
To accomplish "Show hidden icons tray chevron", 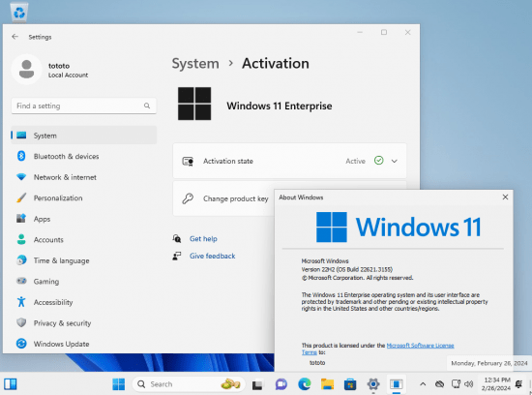I will 423,384.
